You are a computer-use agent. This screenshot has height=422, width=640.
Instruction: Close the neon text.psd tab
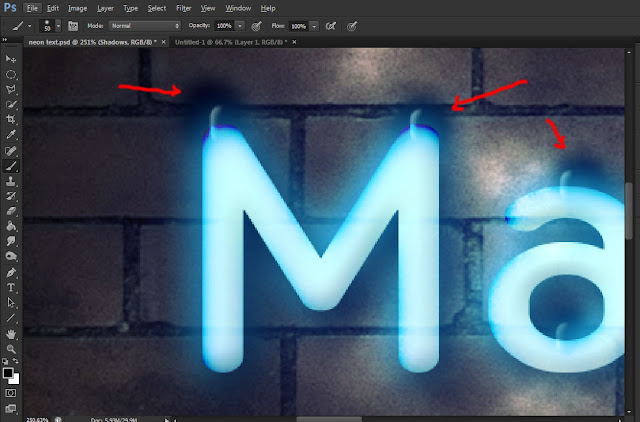(x=164, y=42)
